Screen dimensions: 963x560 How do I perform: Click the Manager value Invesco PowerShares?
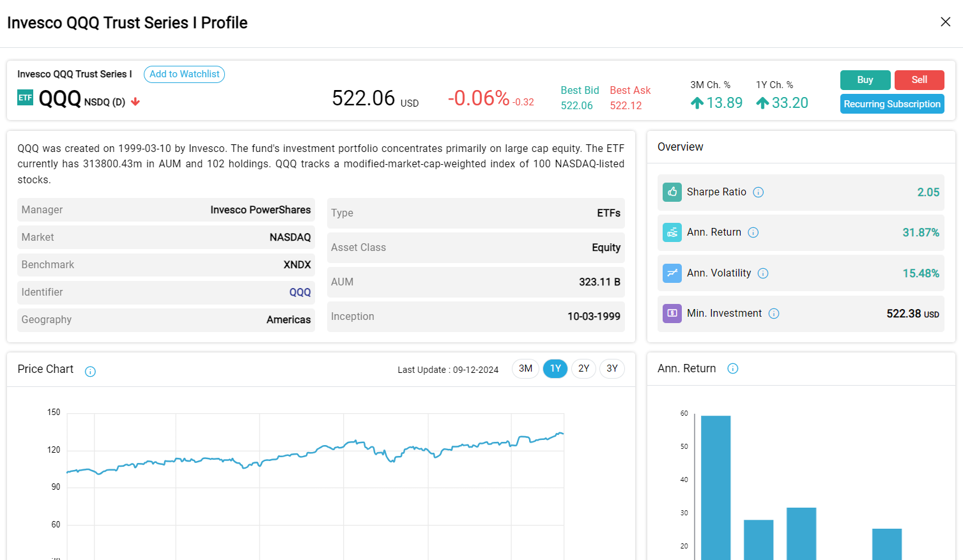tap(261, 210)
